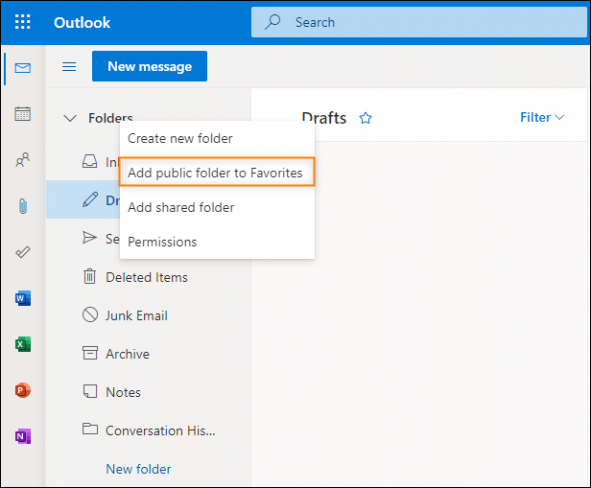Launch Excel from the sidebar

23,344
